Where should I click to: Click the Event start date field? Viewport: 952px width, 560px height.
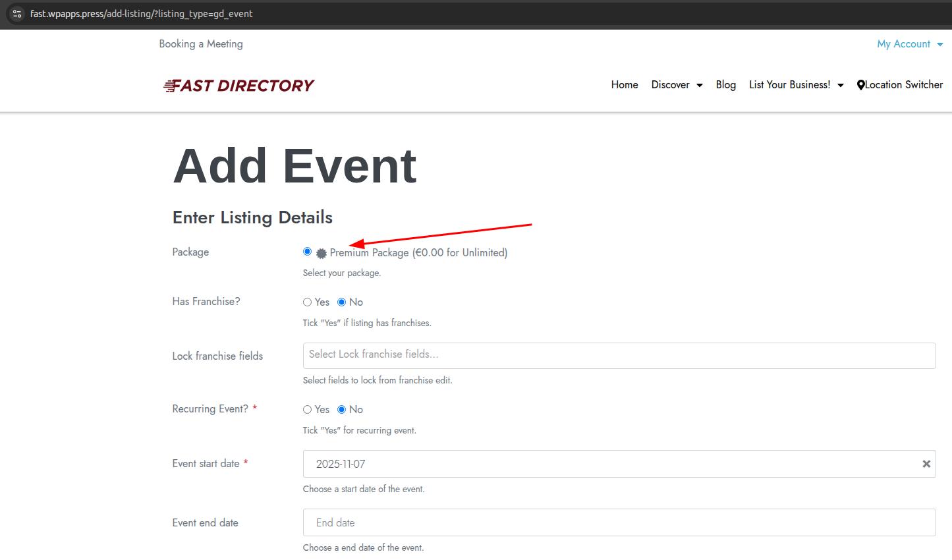pyautogui.click(x=609, y=464)
